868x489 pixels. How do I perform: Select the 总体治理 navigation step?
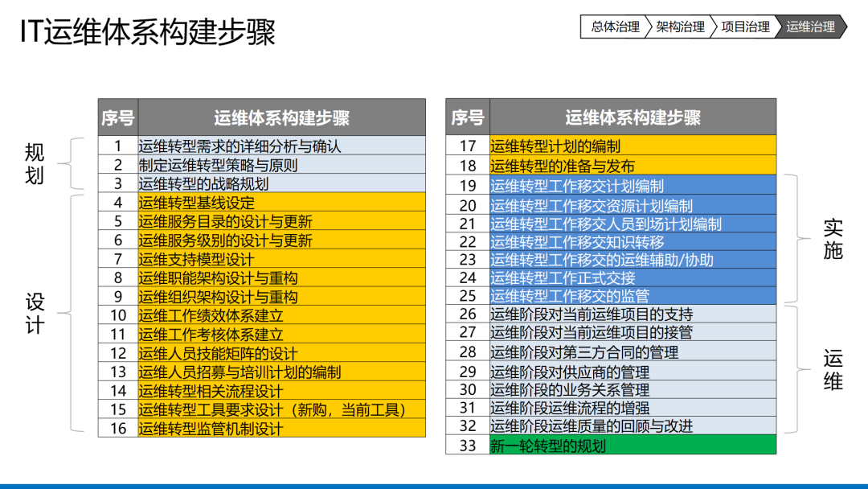click(x=614, y=27)
